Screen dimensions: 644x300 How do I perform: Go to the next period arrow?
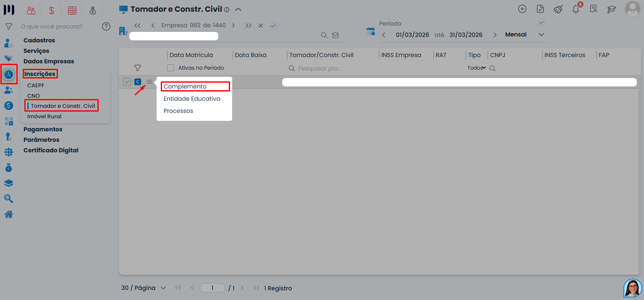pos(495,35)
